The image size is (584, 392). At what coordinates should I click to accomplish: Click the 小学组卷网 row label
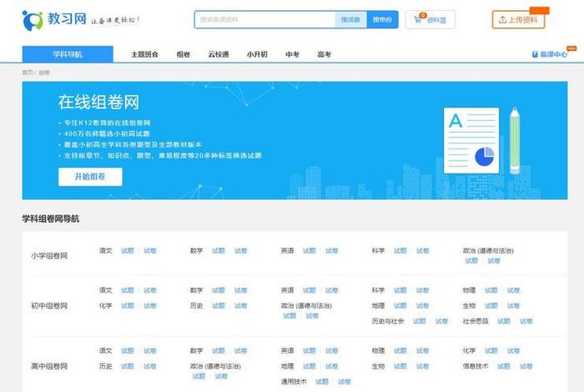49,256
